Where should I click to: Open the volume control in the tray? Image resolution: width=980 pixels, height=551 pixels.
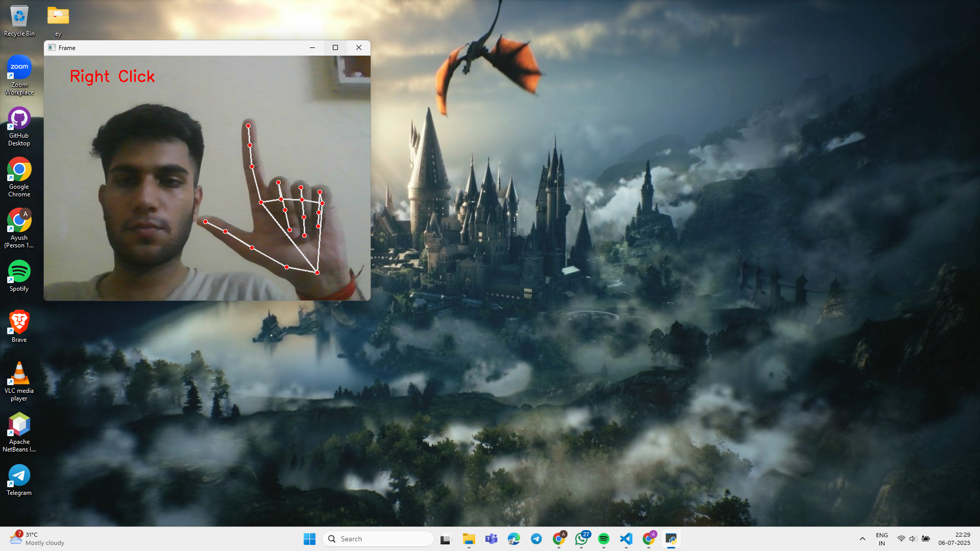pyautogui.click(x=913, y=539)
